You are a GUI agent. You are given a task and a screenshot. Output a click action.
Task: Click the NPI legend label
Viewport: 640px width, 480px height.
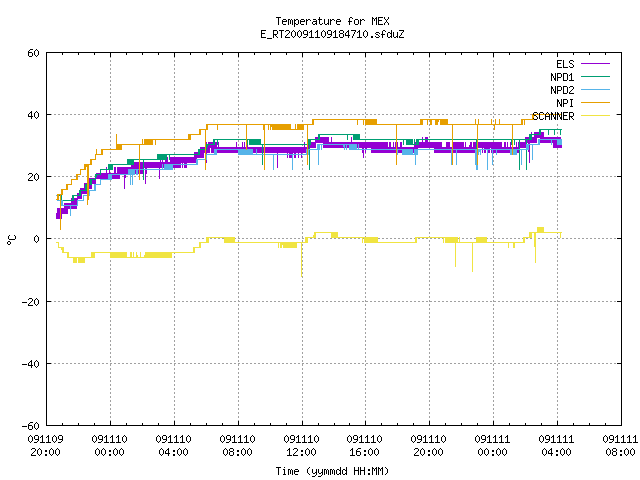click(565, 103)
